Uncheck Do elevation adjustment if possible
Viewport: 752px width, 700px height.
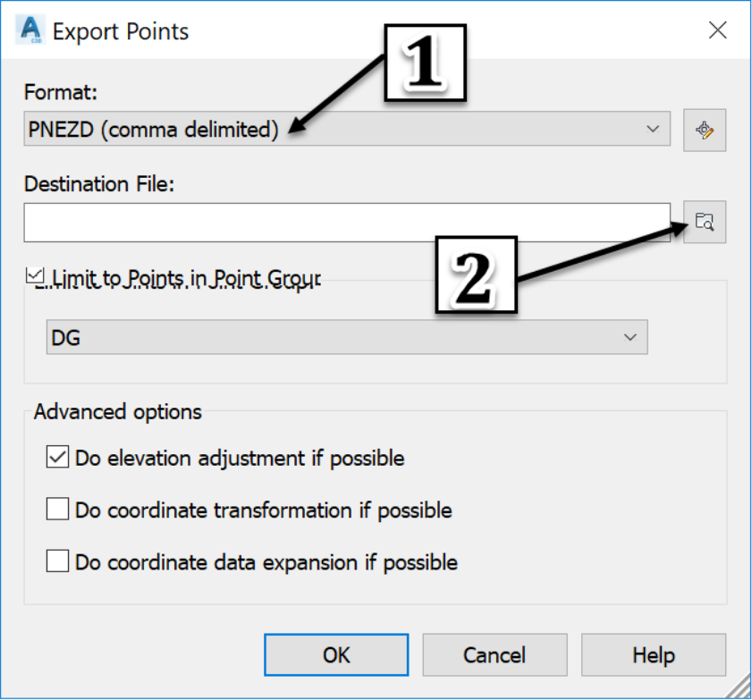click(x=57, y=457)
